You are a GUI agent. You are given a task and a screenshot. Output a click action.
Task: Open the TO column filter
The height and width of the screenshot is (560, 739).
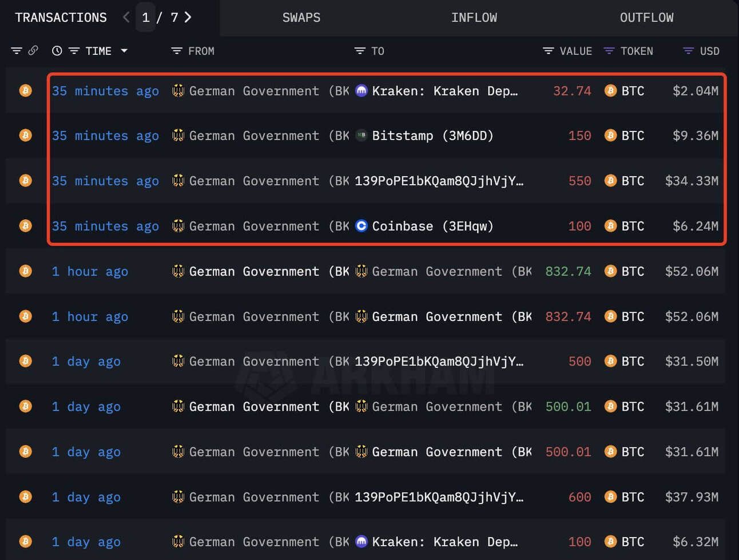coord(359,51)
